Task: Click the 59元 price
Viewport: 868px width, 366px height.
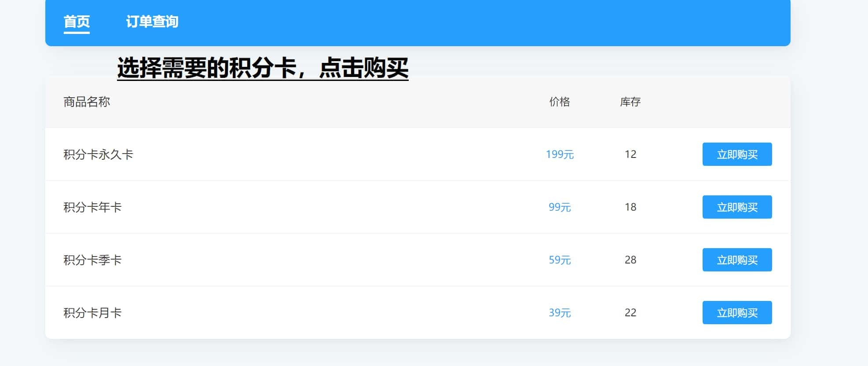Action: coord(560,260)
